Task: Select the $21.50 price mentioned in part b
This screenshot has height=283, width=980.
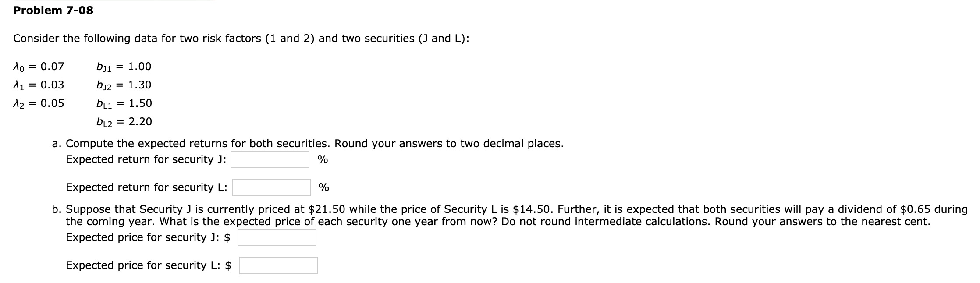Action: (327, 209)
